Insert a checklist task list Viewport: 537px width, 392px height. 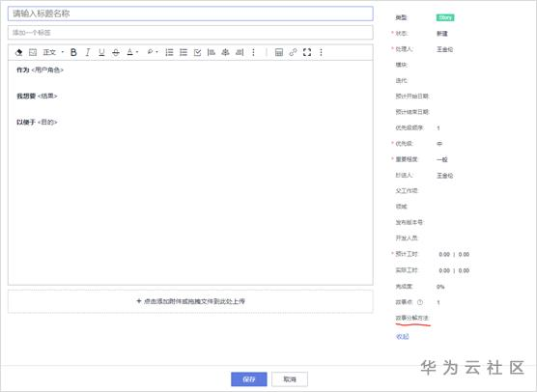pos(197,52)
